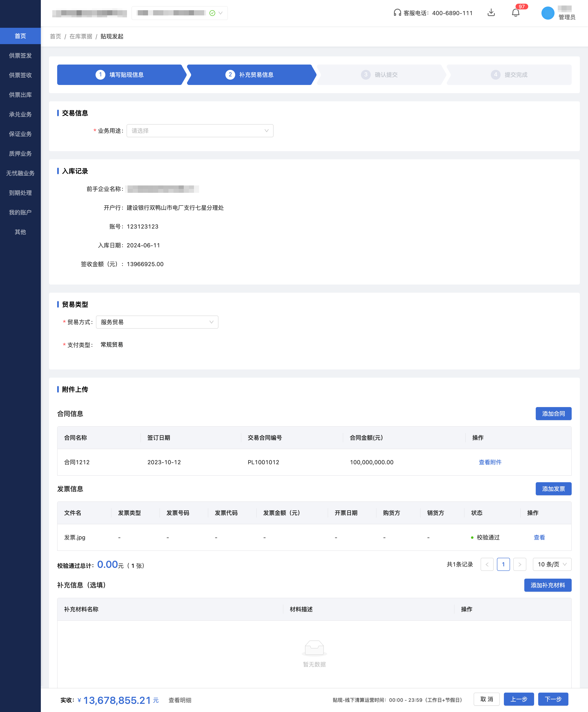Click the download icon in header

[491, 13]
